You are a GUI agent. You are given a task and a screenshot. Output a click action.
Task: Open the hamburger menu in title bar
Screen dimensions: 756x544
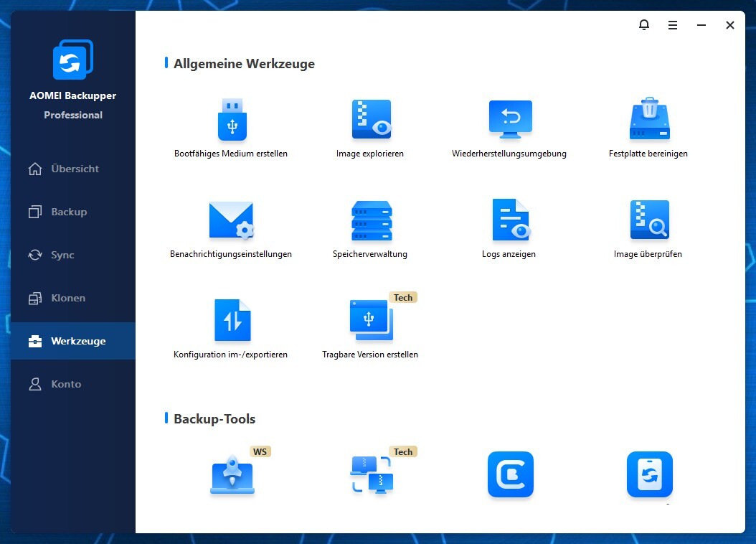point(673,25)
